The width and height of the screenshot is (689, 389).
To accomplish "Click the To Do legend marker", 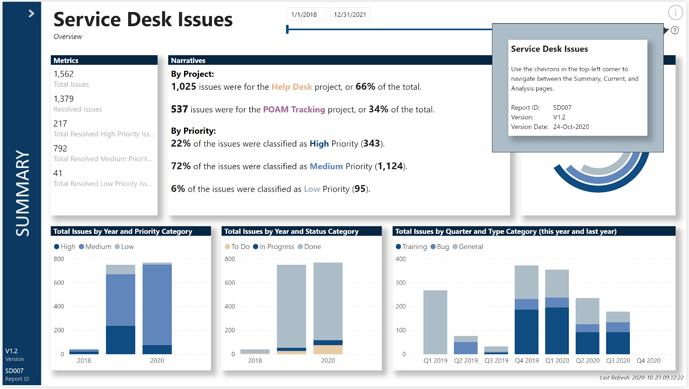I will pyautogui.click(x=227, y=247).
